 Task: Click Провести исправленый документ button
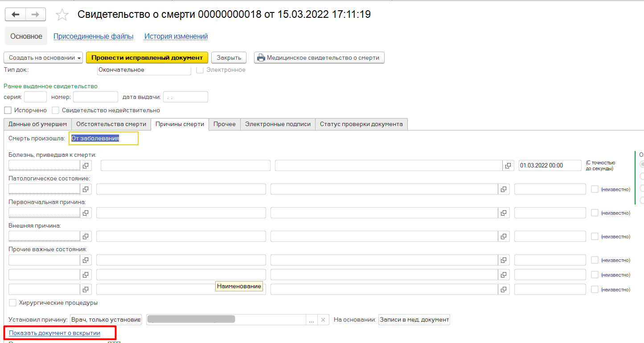pos(147,57)
